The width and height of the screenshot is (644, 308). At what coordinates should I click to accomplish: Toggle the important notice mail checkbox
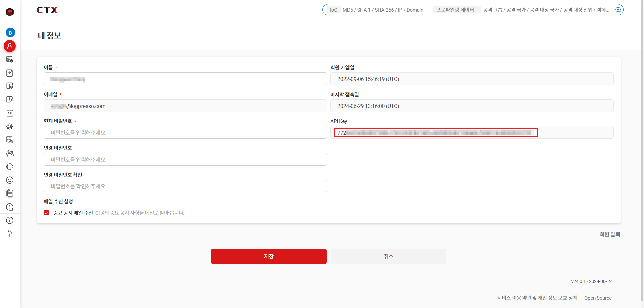(x=46, y=213)
